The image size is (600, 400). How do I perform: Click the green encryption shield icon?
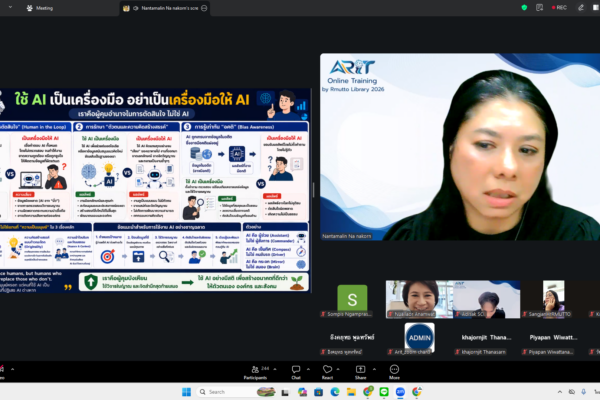524,7
